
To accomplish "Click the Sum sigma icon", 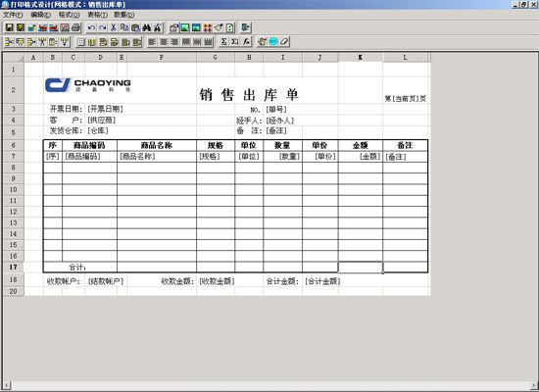I will point(223,42).
